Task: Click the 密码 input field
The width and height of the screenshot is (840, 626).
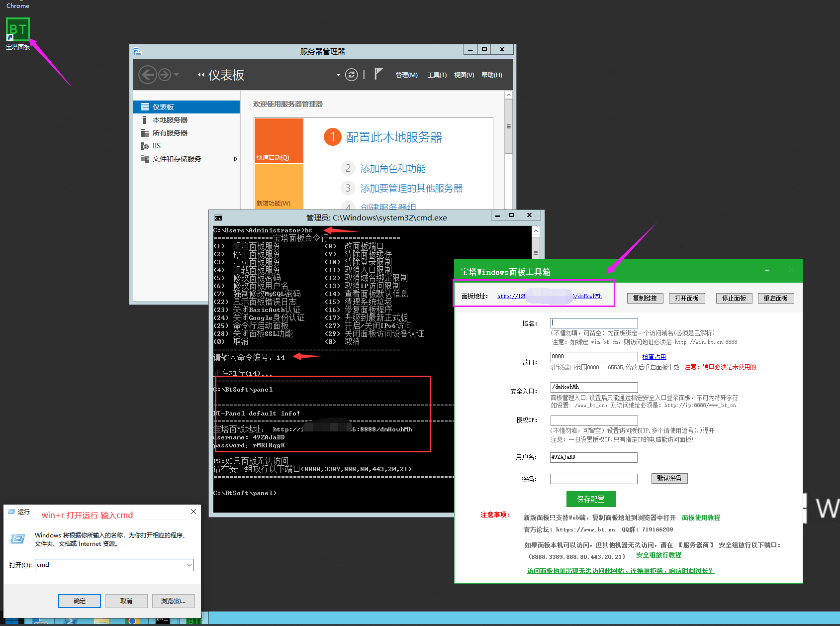Action: [x=594, y=479]
